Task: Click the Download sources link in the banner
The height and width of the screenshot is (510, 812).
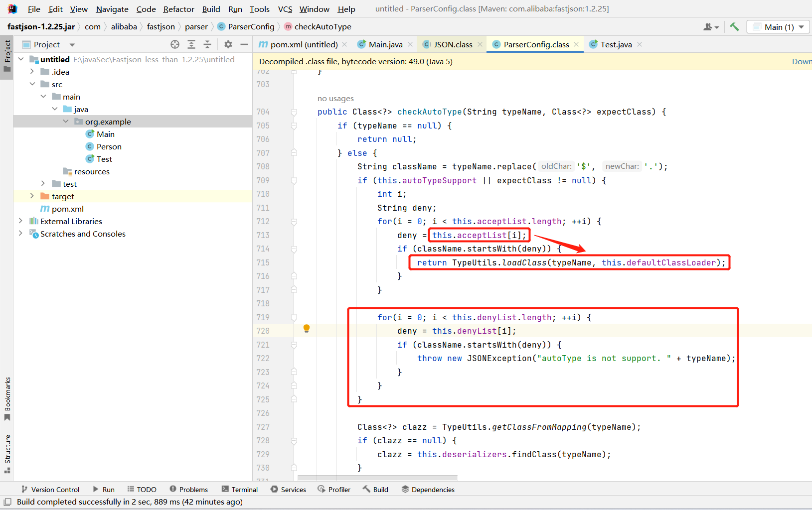Action: click(802, 61)
